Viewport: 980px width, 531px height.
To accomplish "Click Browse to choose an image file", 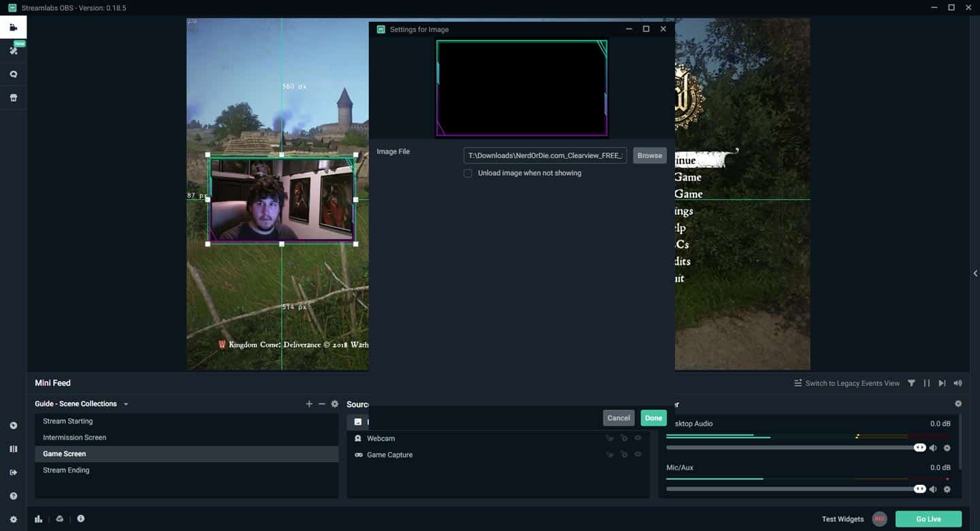I will pos(649,156).
